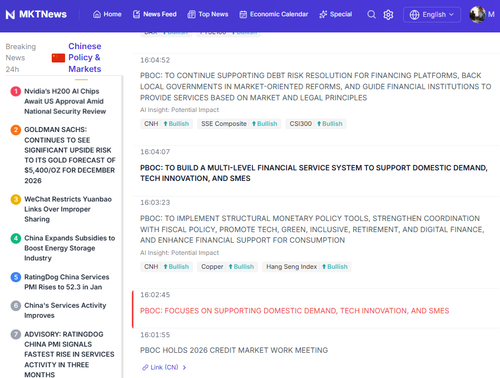Click AI Insight label under 16:03:23
The height and width of the screenshot is (378, 500).
pyautogui.click(x=179, y=253)
